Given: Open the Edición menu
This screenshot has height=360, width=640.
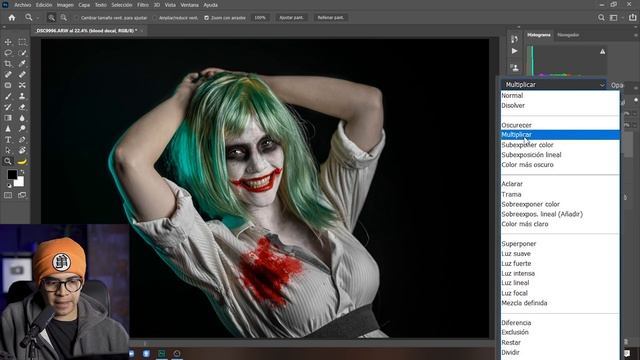Looking at the screenshot, I should point(44,5).
